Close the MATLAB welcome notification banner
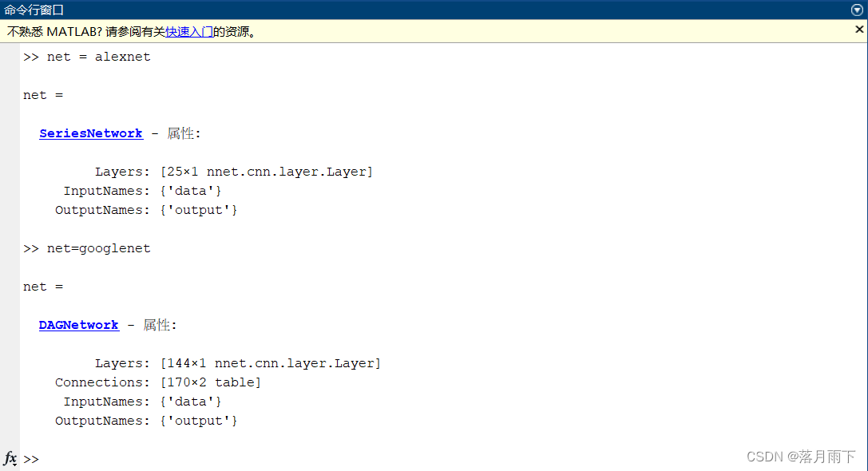 click(860, 29)
